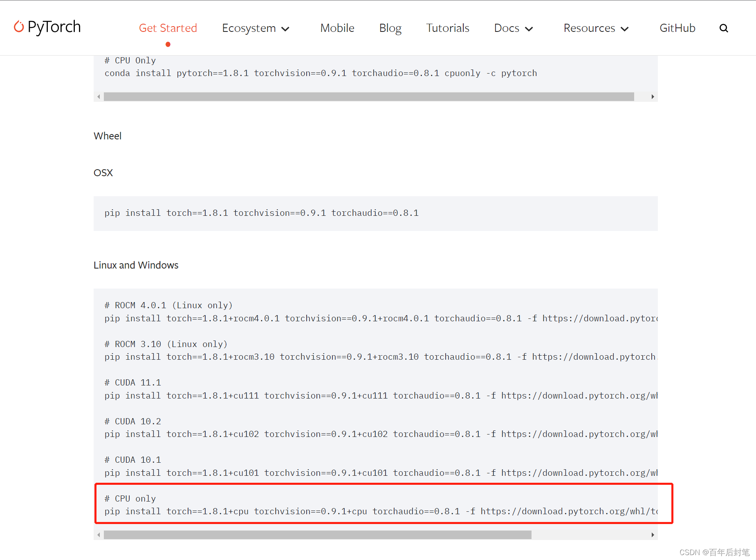Open the Tutorials page

(x=448, y=28)
